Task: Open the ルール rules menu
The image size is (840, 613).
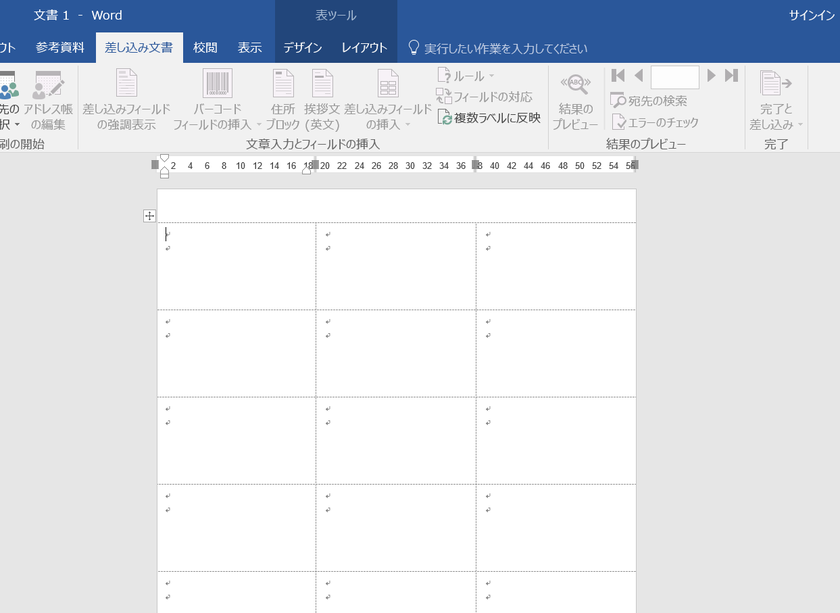Action: pos(466,76)
